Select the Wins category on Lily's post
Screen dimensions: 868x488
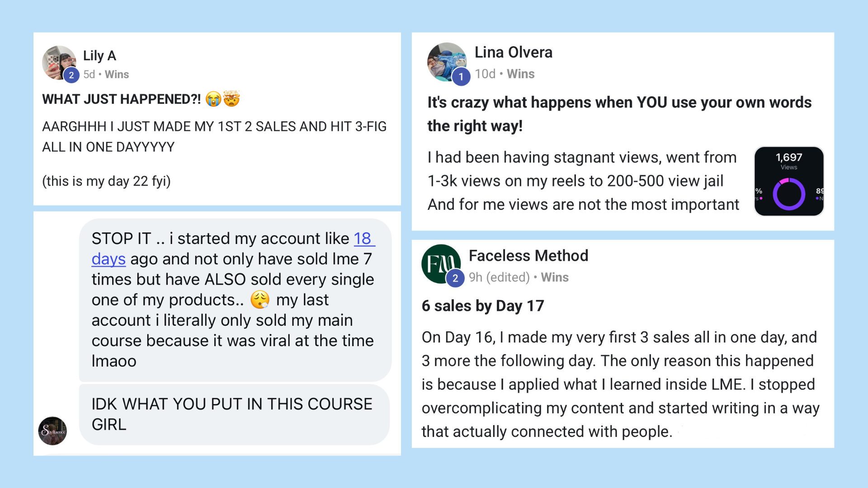point(117,75)
